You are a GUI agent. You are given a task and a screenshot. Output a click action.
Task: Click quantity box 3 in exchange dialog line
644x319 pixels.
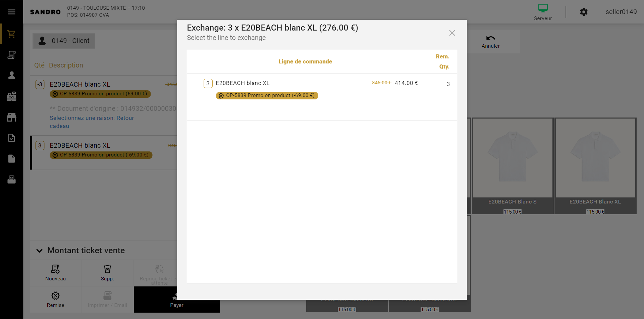[208, 83]
